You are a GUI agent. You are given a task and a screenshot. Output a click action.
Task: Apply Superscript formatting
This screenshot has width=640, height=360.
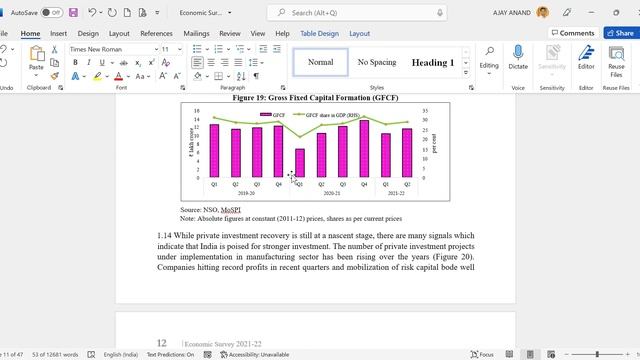151,63
